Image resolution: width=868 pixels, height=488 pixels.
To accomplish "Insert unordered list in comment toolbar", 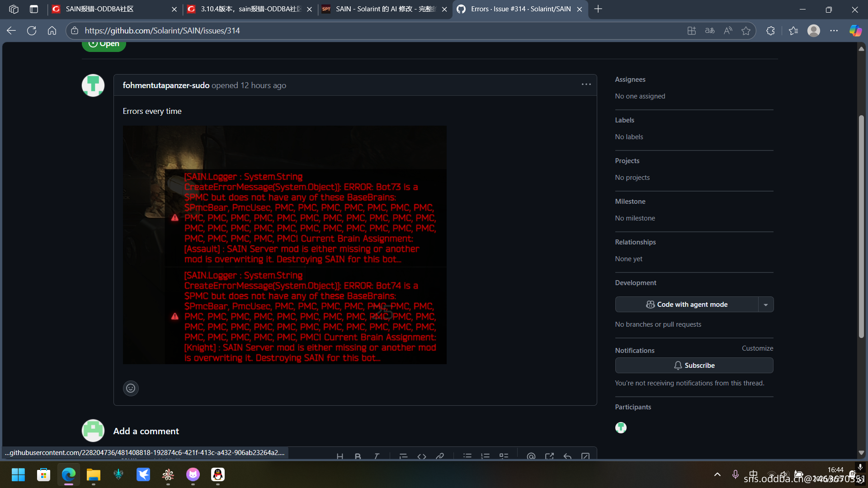I will click(x=467, y=456).
